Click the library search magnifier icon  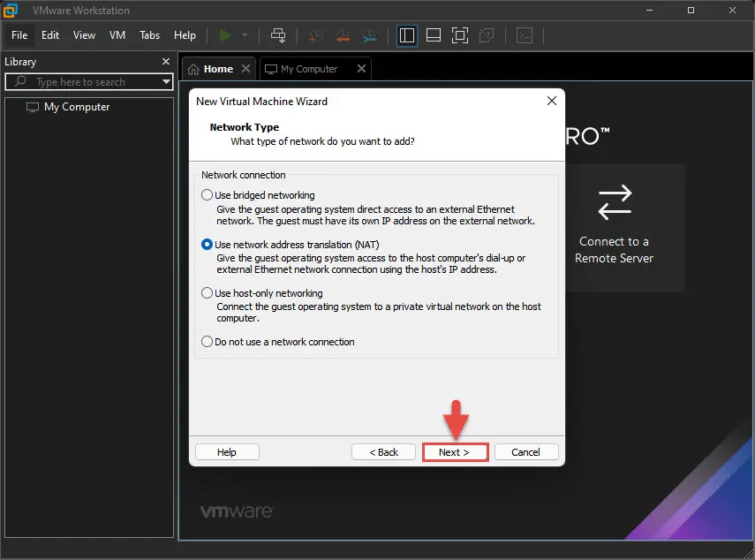(x=20, y=81)
